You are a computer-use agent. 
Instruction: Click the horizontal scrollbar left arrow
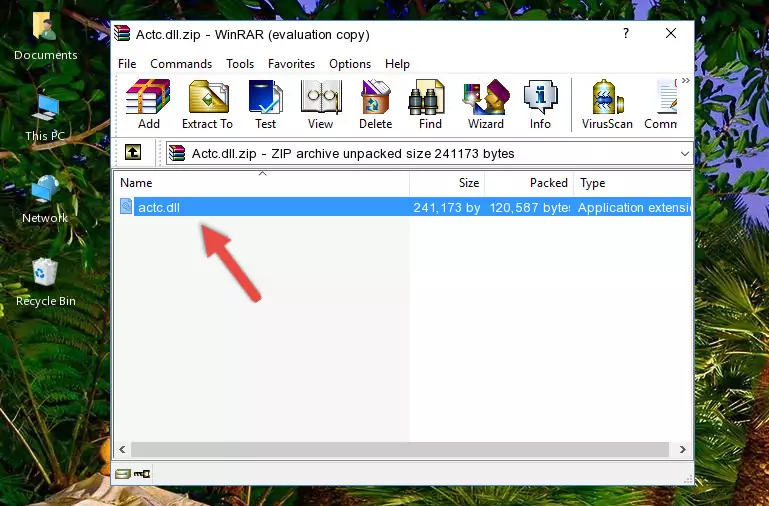(122, 449)
